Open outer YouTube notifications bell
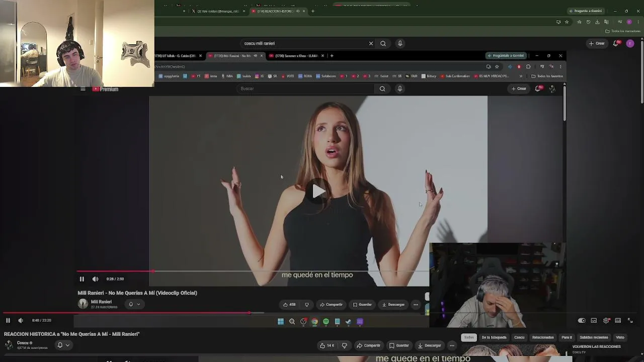Screen dimensions: 644x362 (616, 43)
